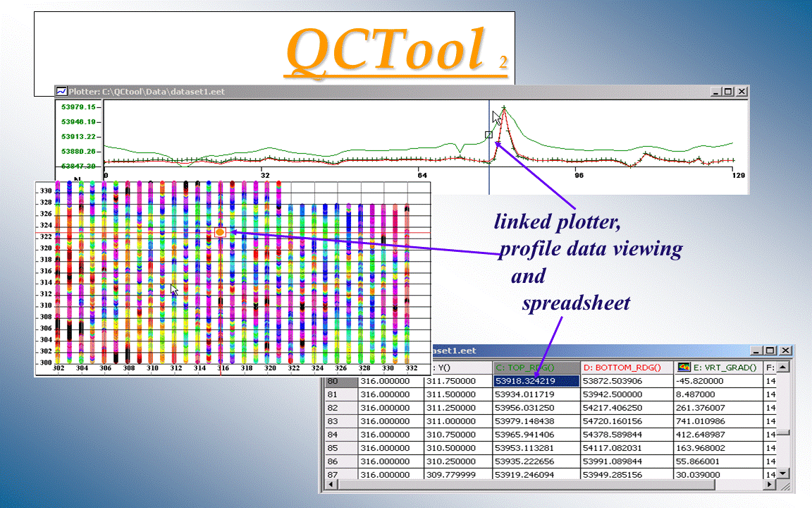Click the square marker on plotter profile
This screenshot has width=812, height=508.
click(488, 135)
